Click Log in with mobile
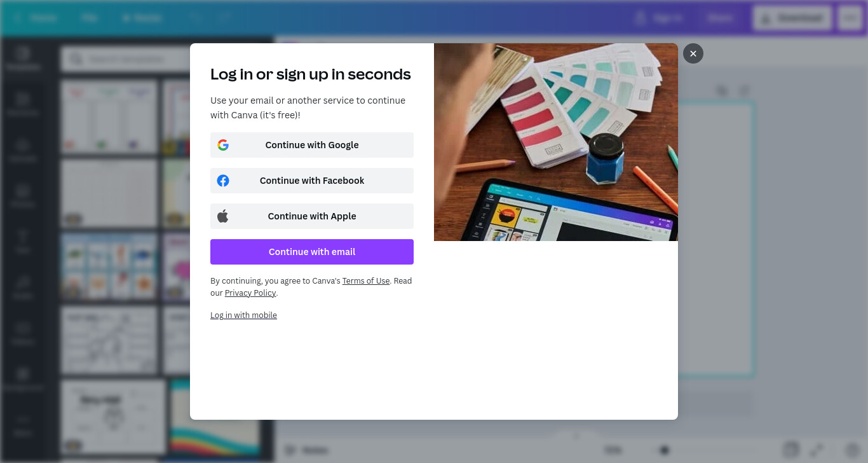The width and height of the screenshot is (868, 463). (243, 315)
